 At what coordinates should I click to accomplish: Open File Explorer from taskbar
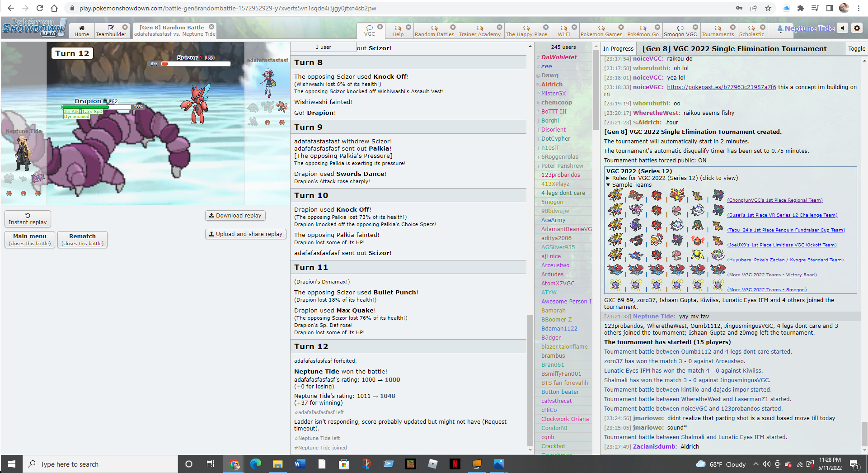pyautogui.click(x=277, y=464)
